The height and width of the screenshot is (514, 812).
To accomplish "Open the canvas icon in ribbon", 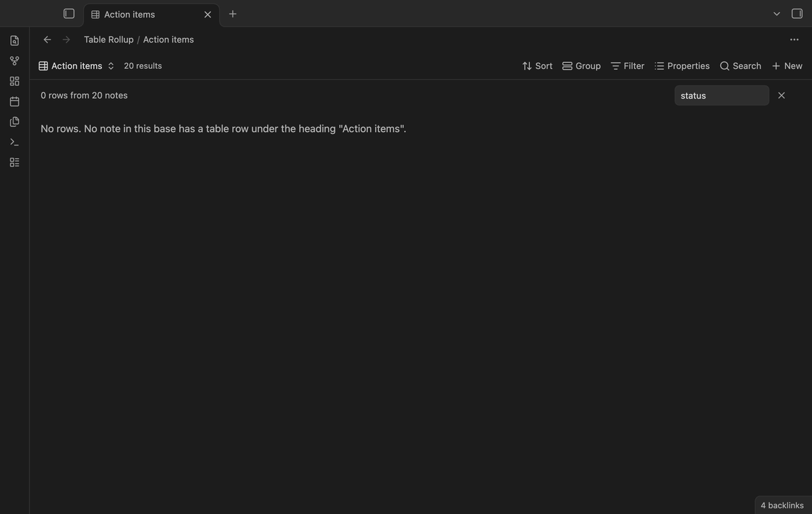I will [14, 81].
